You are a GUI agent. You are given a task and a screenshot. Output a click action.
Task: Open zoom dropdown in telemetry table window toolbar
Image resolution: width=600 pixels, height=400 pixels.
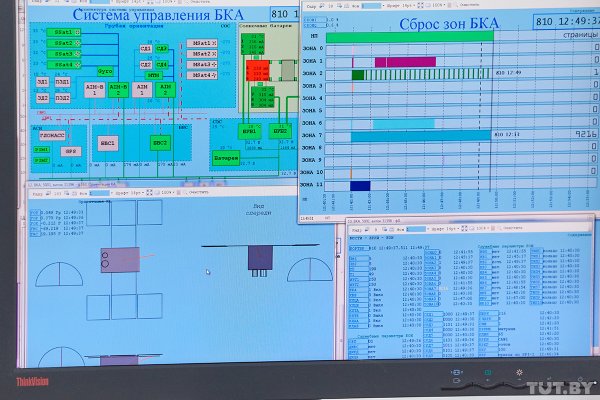(x=481, y=229)
